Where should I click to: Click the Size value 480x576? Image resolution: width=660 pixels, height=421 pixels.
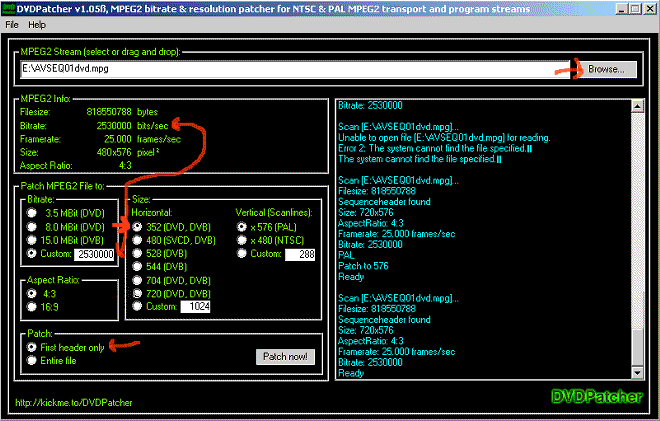point(114,152)
